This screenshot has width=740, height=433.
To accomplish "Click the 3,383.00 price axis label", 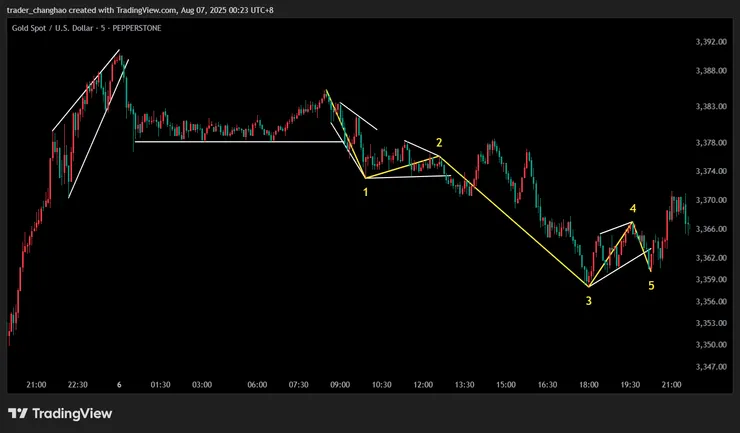I will coord(711,107).
